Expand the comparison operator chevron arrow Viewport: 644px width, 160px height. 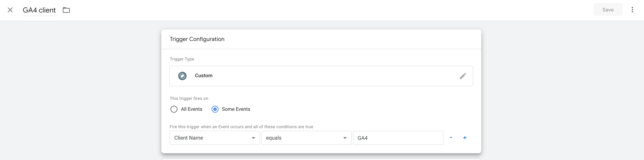click(345, 138)
